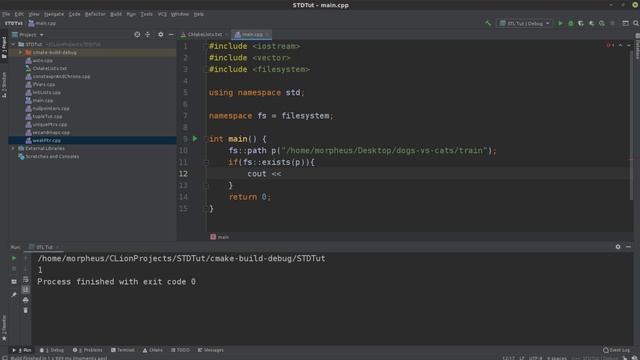Click the locate-file target icon in Project panel

point(137,35)
